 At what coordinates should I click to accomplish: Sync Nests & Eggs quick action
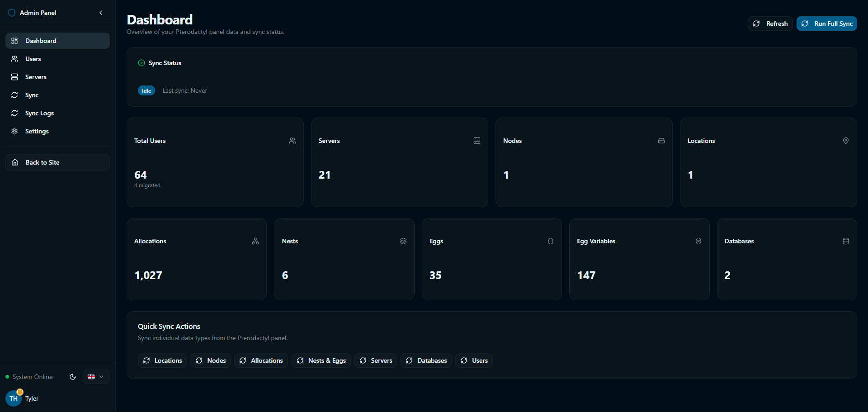[x=321, y=360]
